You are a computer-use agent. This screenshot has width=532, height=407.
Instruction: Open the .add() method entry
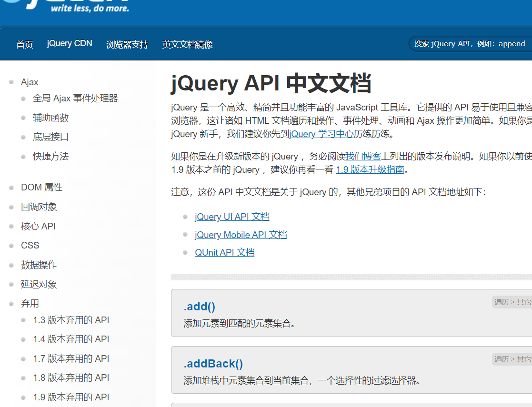point(200,307)
